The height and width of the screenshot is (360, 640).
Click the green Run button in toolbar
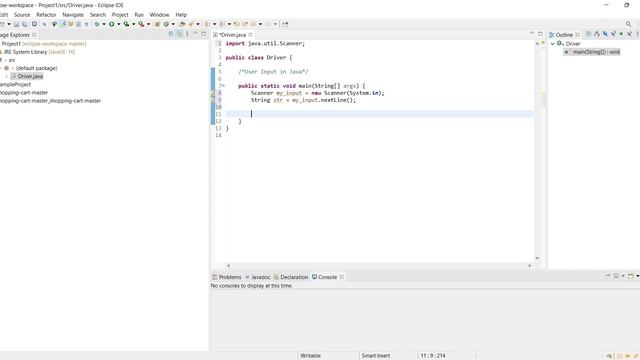(111, 24)
